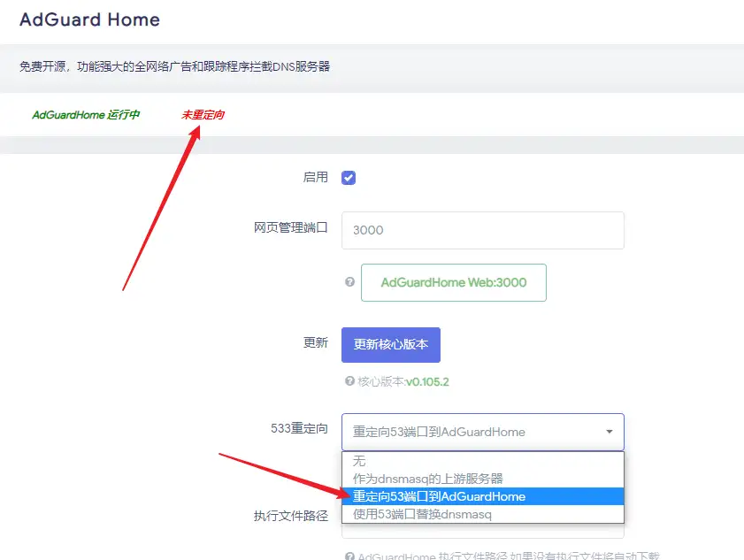Click the 533重定向 field label
The image size is (744, 560).
point(299,428)
